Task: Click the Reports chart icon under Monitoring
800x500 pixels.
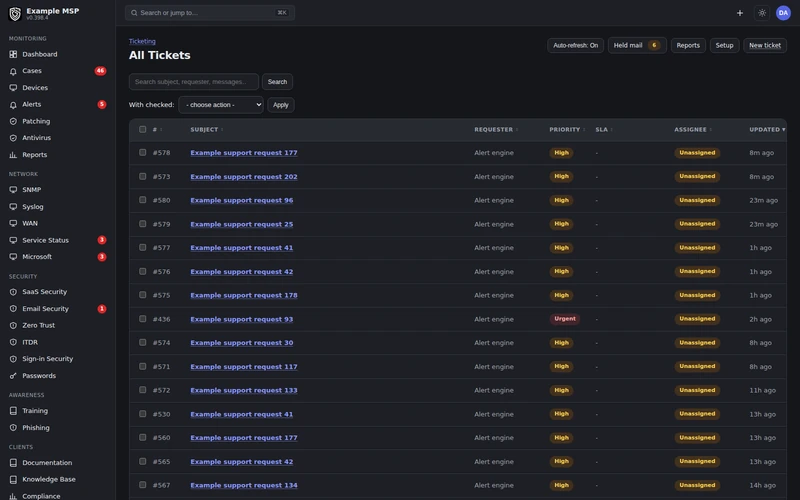Action: (x=13, y=155)
